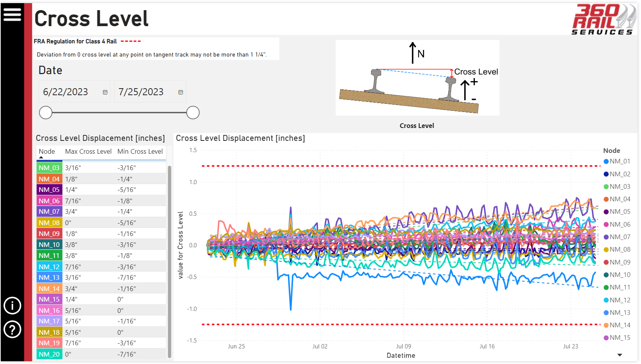The image size is (641, 364).
Task: Click the Jul 09 axis label
Action: tap(403, 346)
